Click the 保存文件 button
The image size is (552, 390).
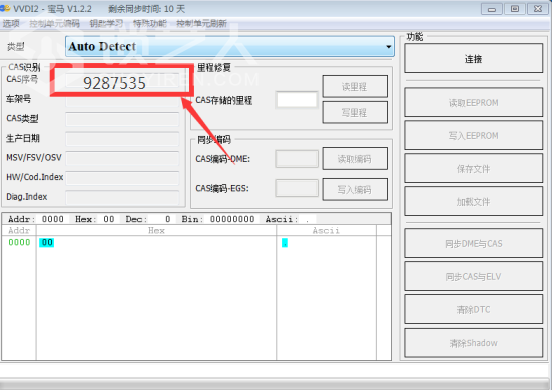(473, 169)
